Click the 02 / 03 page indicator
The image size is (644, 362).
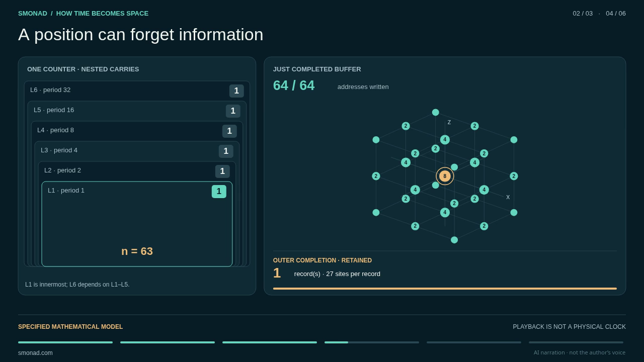tap(583, 14)
